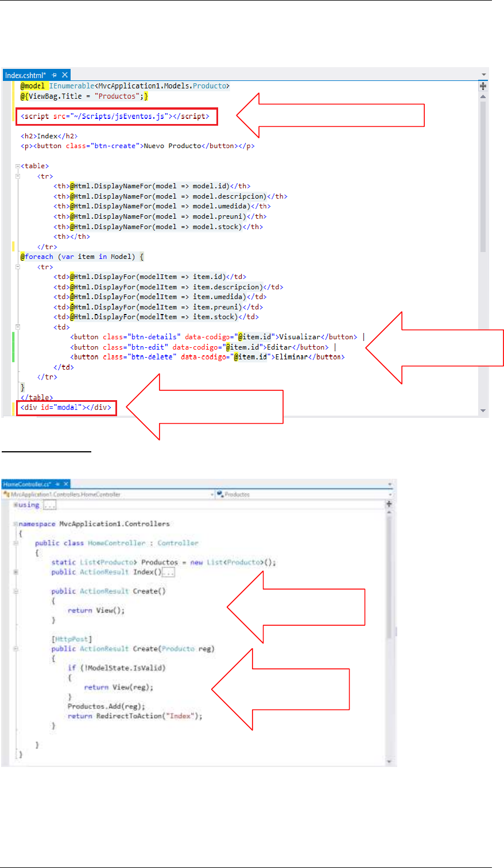Pin the HomeController.cs tab
Viewport: 504px width, 868px height.
pyautogui.click(x=57, y=485)
